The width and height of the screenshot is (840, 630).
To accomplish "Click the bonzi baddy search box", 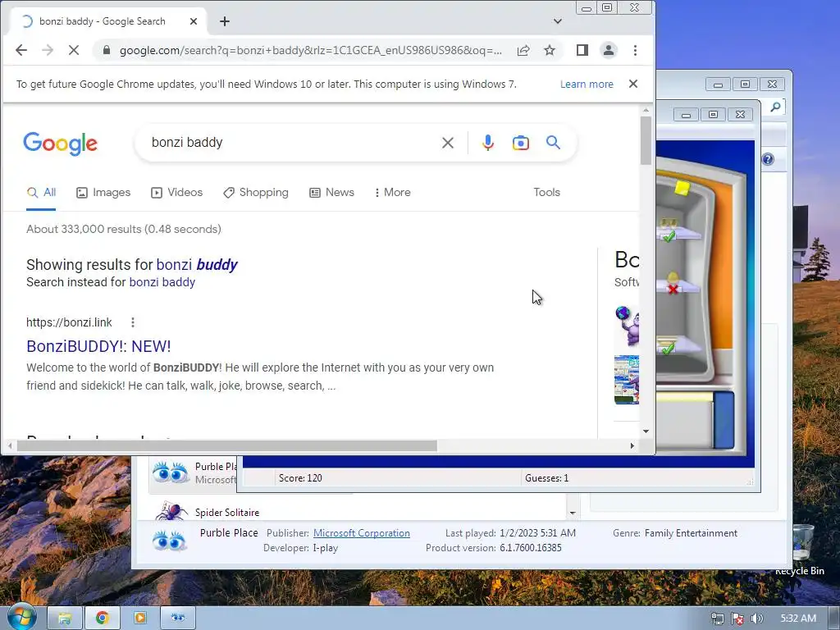I will click(290, 143).
